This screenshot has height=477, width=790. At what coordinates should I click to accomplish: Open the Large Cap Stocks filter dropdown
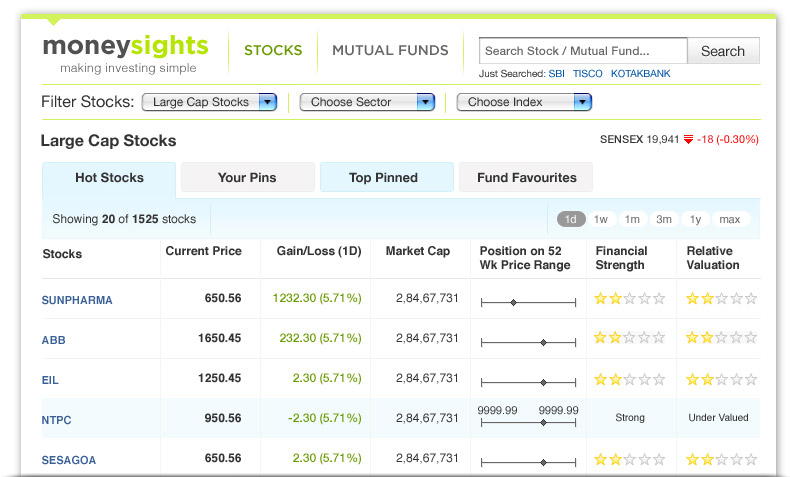[210, 102]
